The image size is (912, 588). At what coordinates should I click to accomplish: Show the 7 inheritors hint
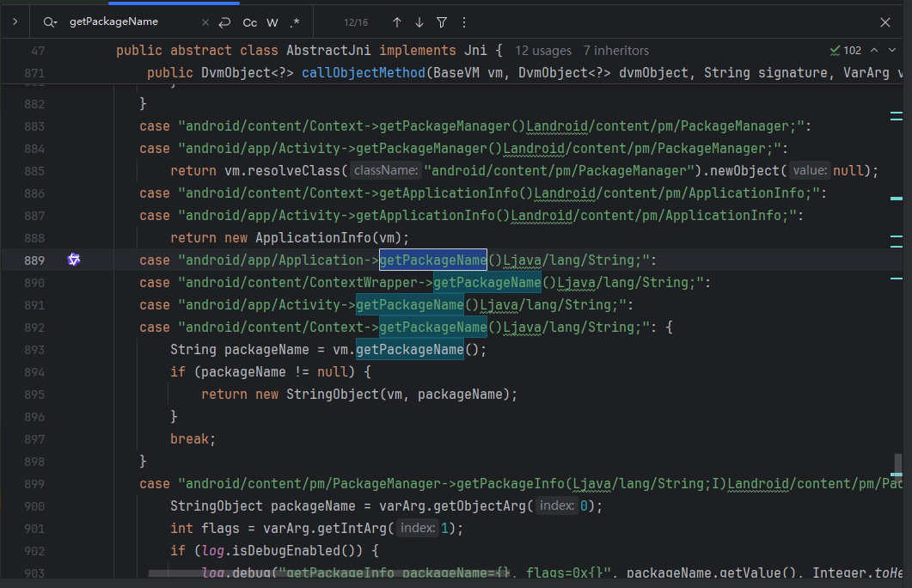click(x=615, y=51)
